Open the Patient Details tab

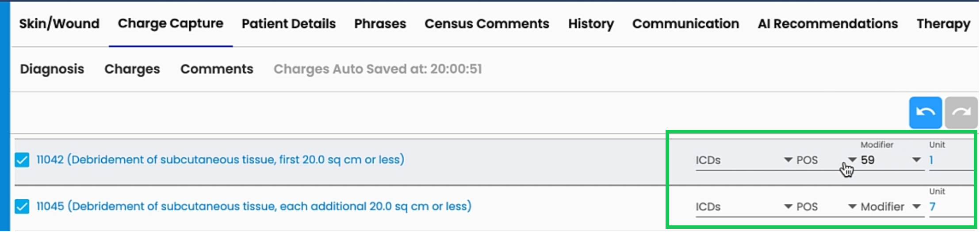288,24
